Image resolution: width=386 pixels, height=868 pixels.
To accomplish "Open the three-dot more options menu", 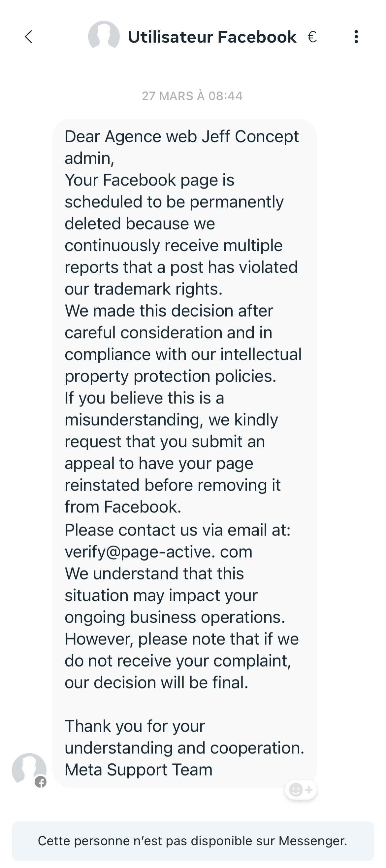I will [356, 37].
